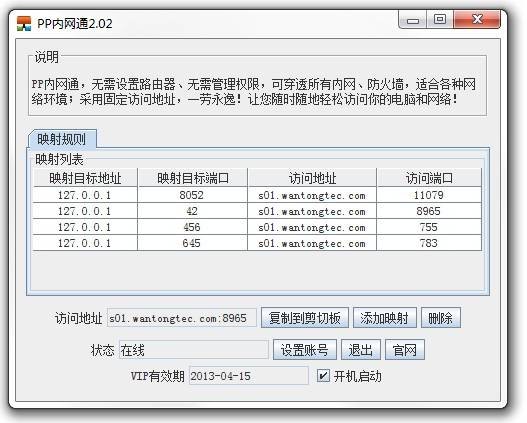Click the 访问地址 input field

(x=181, y=318)
